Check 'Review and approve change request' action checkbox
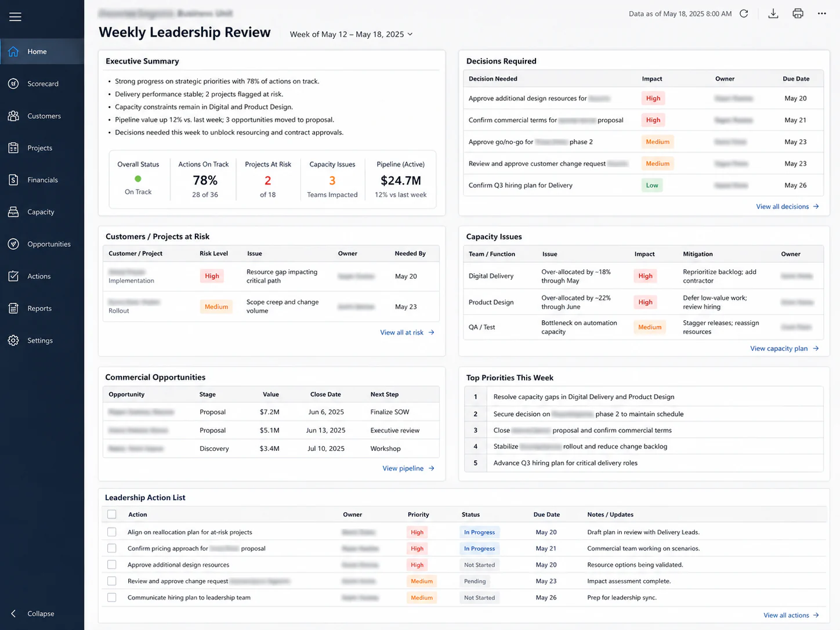This screenshot has width=840, height=630. coord(112,581)
